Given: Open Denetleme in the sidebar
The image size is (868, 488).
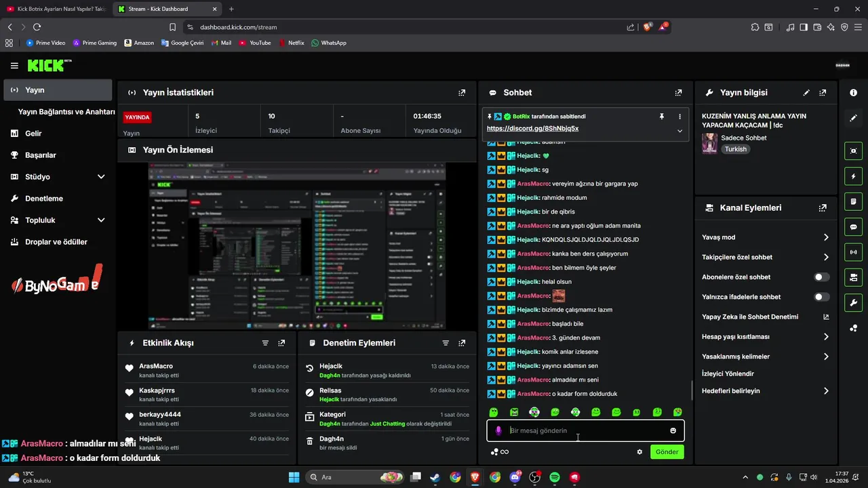Looking at the screenshot, I should click(x=58, y=199).
